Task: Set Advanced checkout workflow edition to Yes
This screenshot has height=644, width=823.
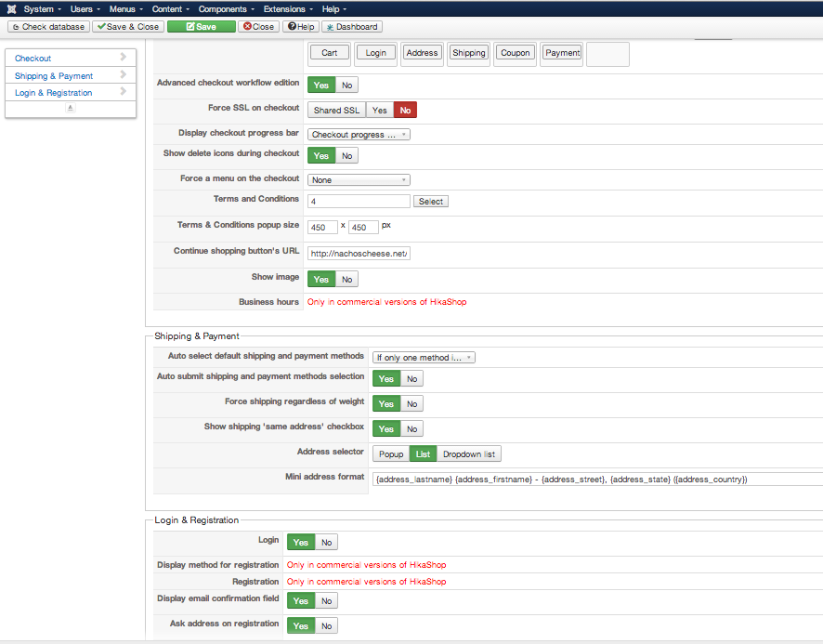Action: (x=321, y=85)
